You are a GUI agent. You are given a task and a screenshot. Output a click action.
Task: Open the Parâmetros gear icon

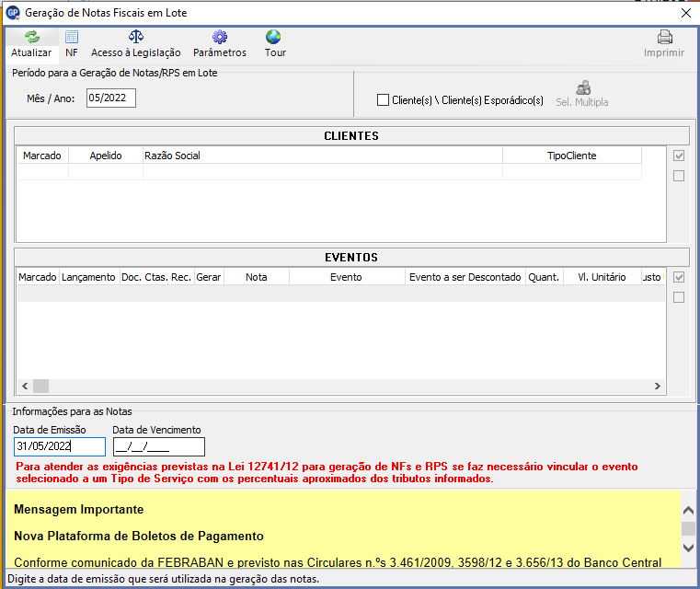(220, 38)
